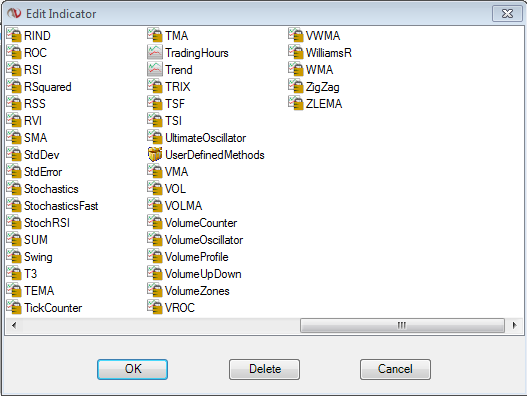Image resolution: width=527 pixels, height=396 pixels.
Task: Click Cancel to dismiss the dialog
Action: (395, 369)
